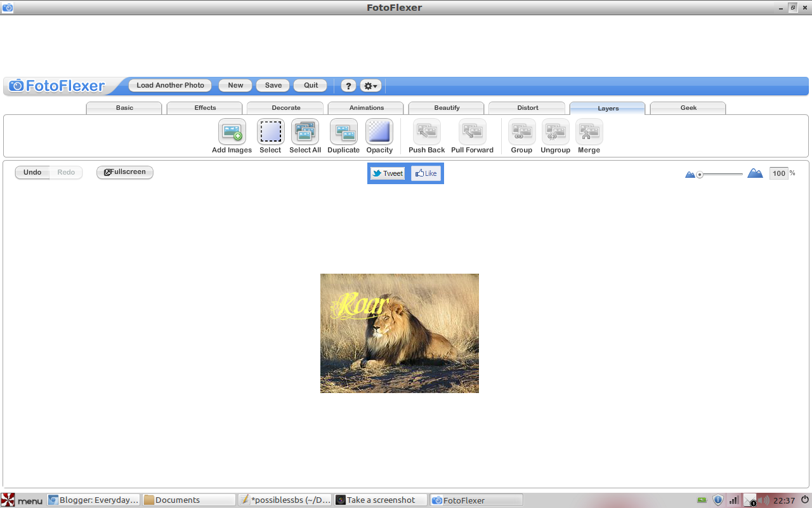Screen dimensions: 812x508
Task: Open the Decorate tab
Action: click(x=286, y=108)
